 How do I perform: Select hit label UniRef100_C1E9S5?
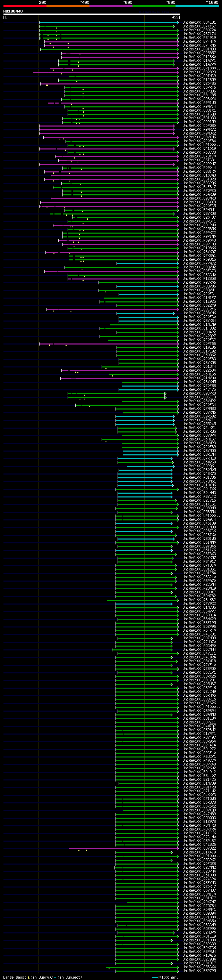(199, 302)
